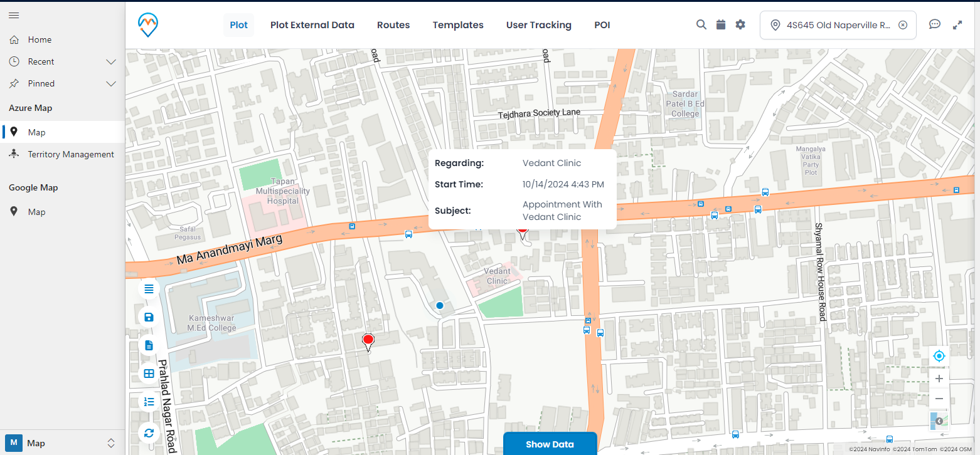Open the numbered list map tool
This screenshot has width=980, height=455.
[149, 402]
